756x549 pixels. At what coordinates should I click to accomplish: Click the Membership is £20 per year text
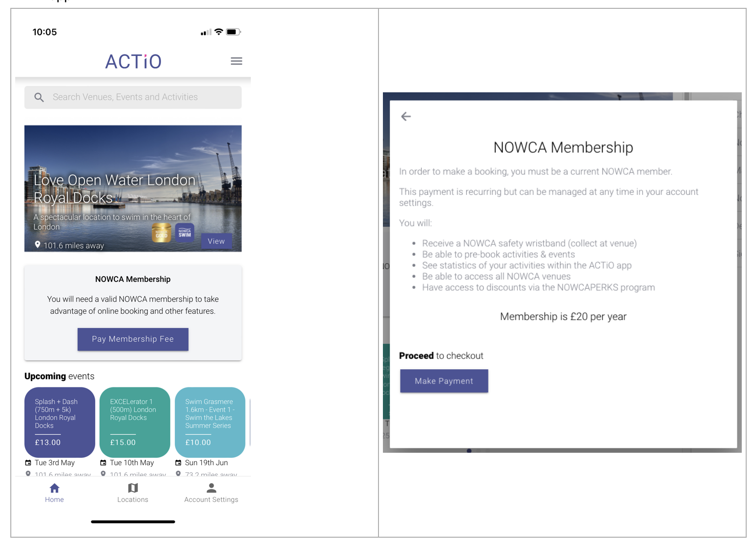[563, 317]
